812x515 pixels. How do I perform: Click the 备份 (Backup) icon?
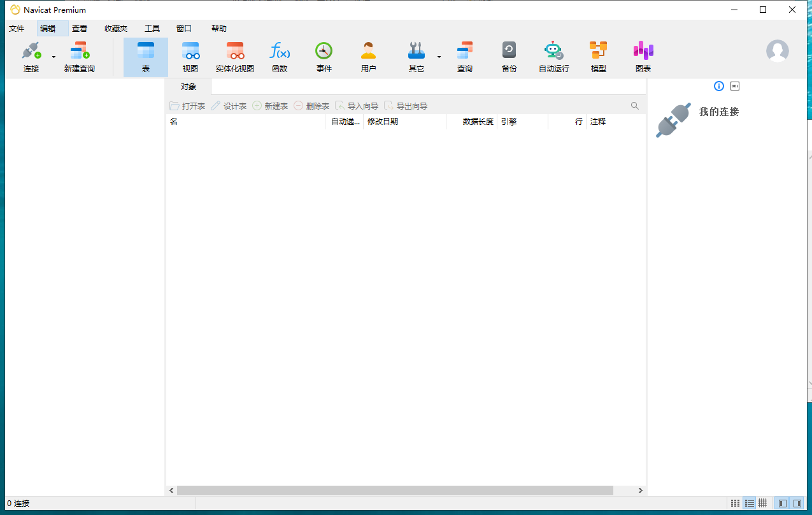click(509, 57)
